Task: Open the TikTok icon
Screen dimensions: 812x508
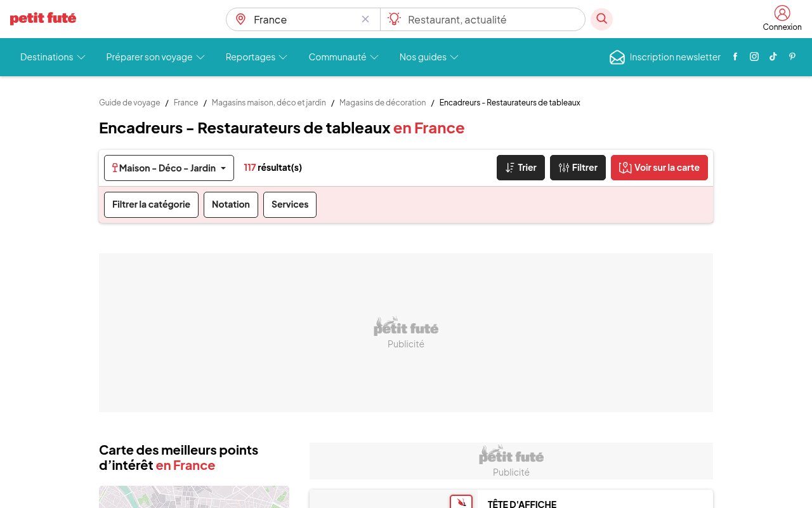Action: pyautogui.click(x=773, y=57)
